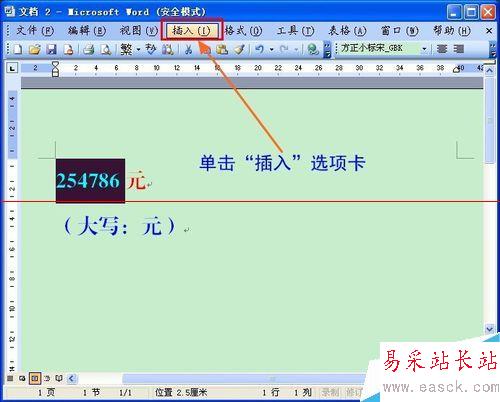
Task: Open the 帮助(H) menu
Action: [452, 31]
